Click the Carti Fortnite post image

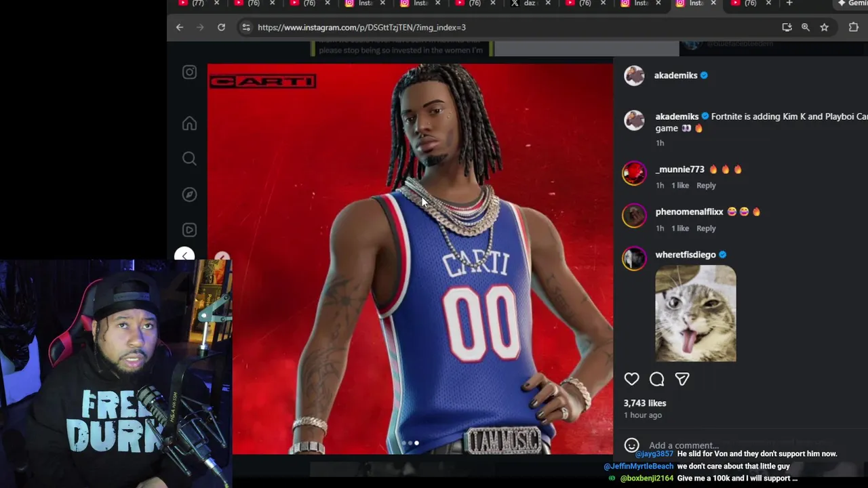pos(410,259)
